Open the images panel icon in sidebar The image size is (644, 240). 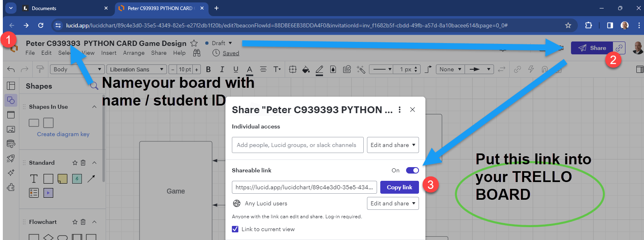(11, 129)
